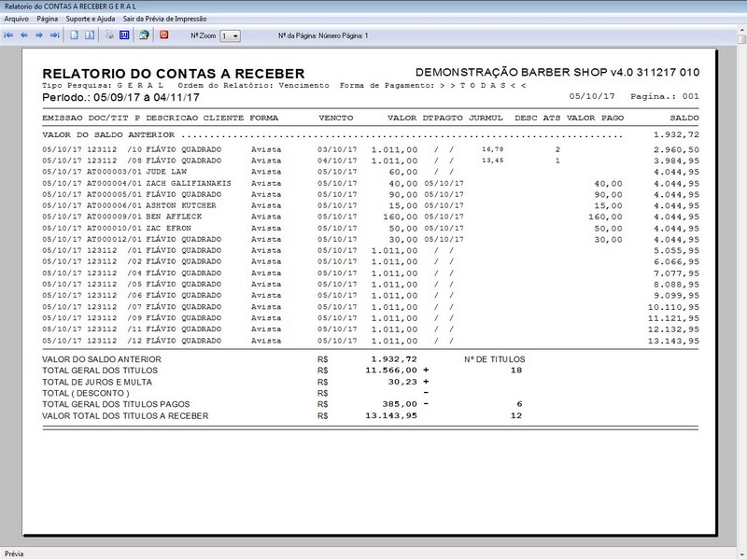
Task: Click Sair da Prévia de Impressão
Action: click(x=164, y=19)
